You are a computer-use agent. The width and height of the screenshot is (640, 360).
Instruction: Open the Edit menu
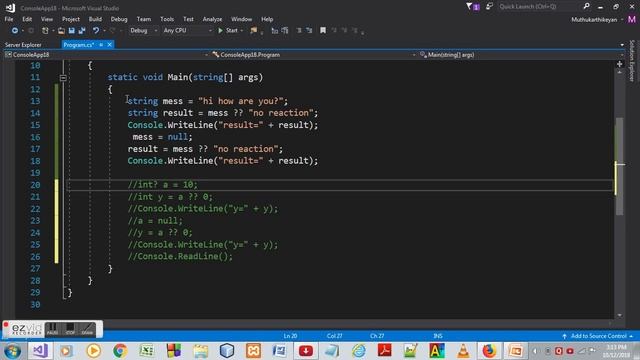click(x=27, y=19)
